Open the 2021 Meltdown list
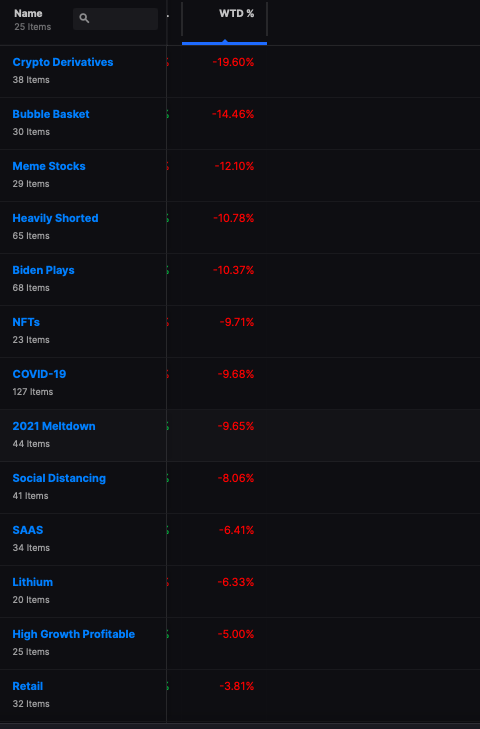This screenshot has height=729, width=480. click(53, 426)
